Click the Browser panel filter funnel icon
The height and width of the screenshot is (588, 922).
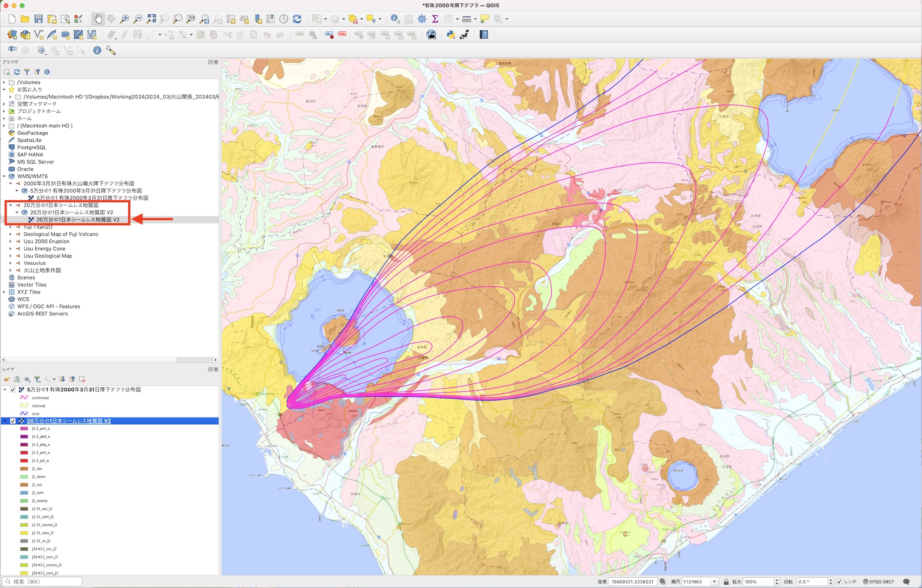27,72
